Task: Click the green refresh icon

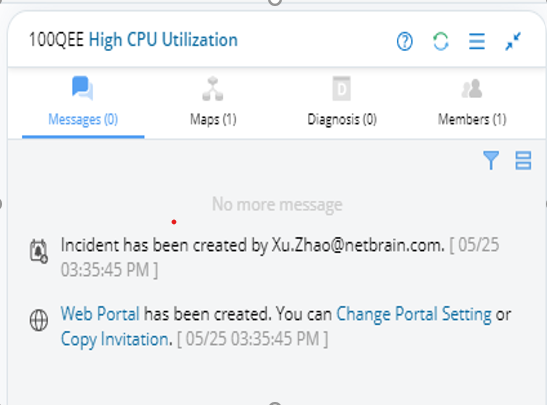Action: 441,42
